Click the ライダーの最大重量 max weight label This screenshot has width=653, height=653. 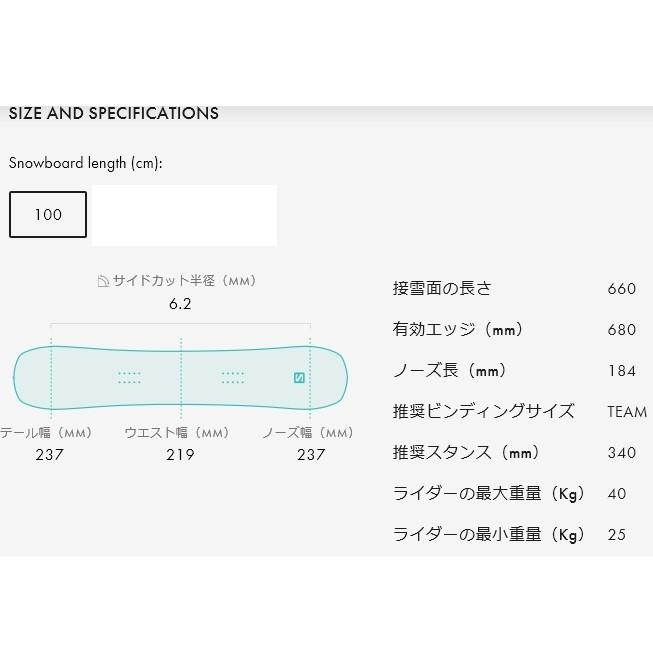click(488, 494)
